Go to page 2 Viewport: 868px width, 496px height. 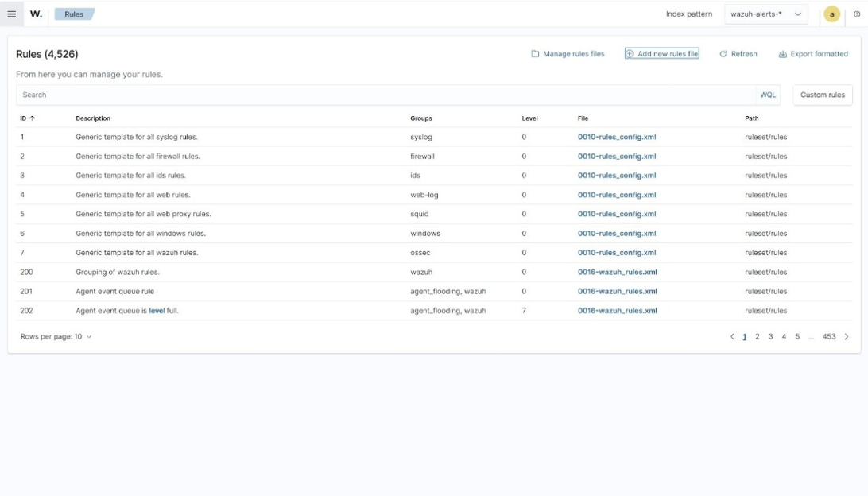[x=758, y=336]
